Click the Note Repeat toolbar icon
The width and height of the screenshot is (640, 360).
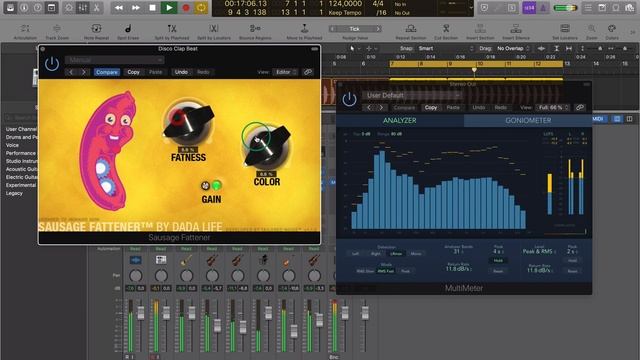[96, 28]
